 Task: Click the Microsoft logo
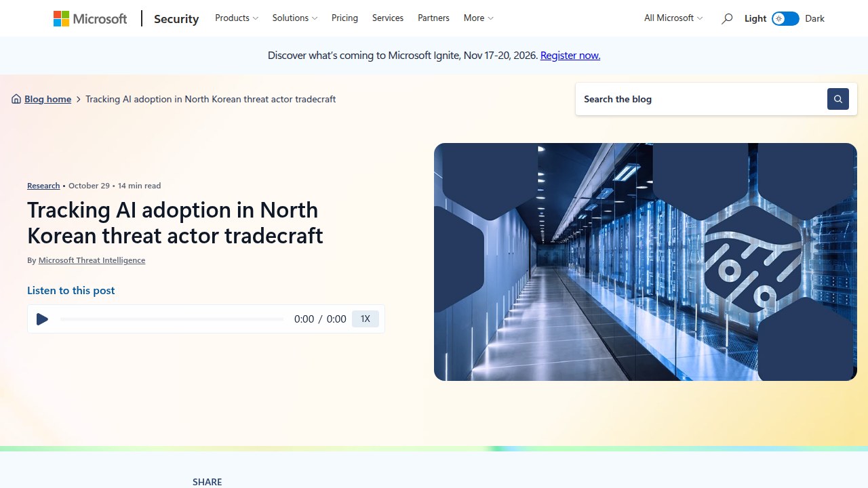[x=90, y=18]
